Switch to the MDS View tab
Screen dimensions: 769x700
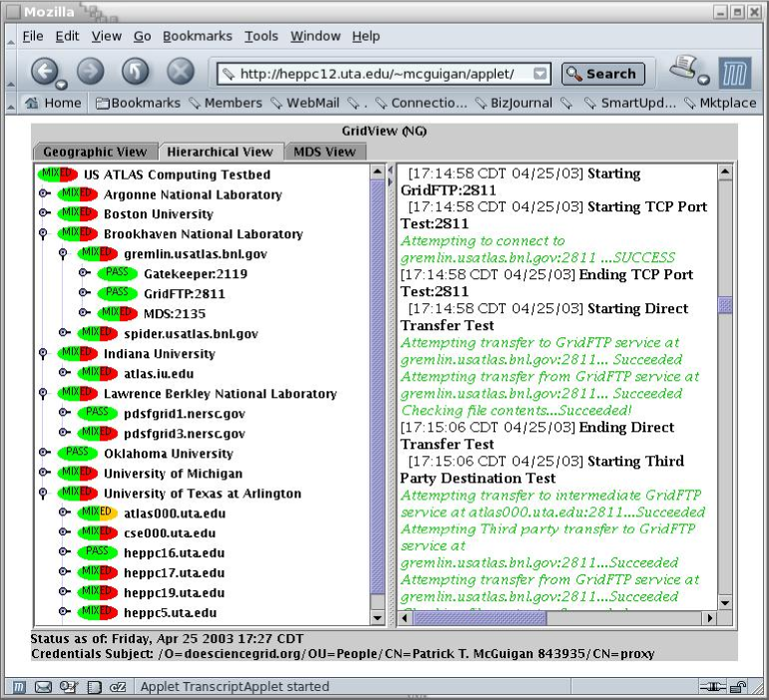point(324,152)
